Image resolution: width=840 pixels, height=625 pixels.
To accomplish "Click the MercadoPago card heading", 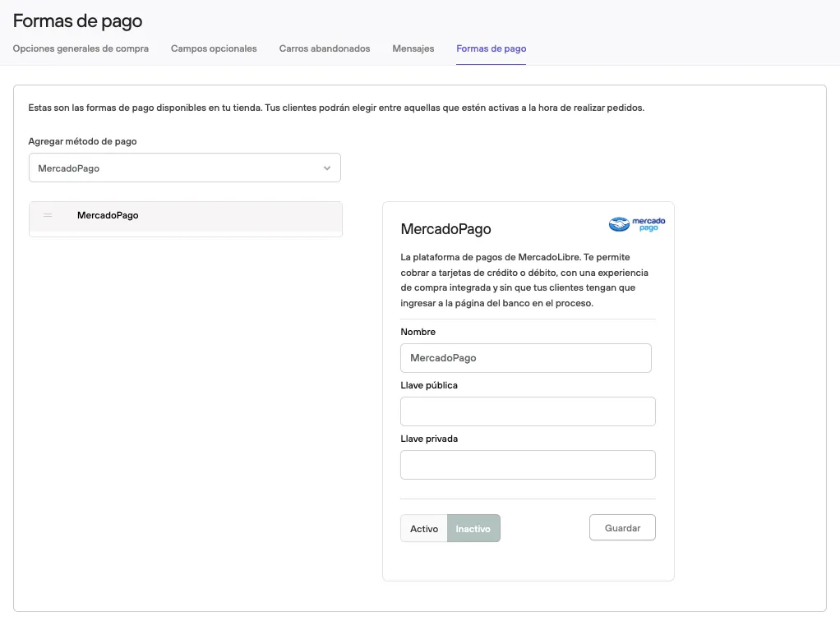I will point(445,229).
